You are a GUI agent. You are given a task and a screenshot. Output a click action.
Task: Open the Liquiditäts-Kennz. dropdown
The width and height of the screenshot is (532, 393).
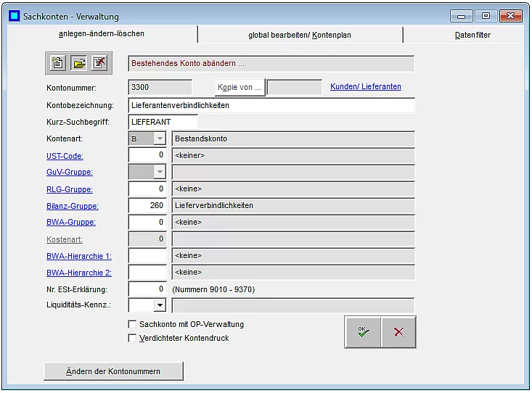(x=159, y=305)
